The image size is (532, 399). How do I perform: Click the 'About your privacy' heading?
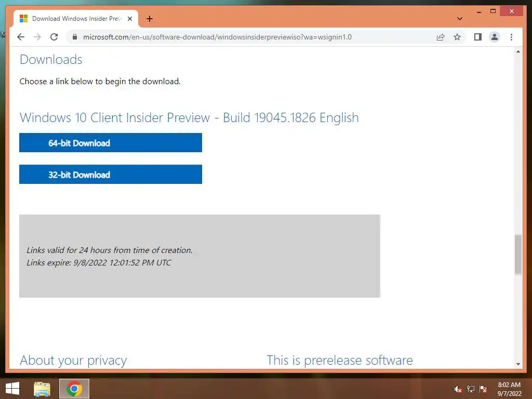[x=73, y=361]
